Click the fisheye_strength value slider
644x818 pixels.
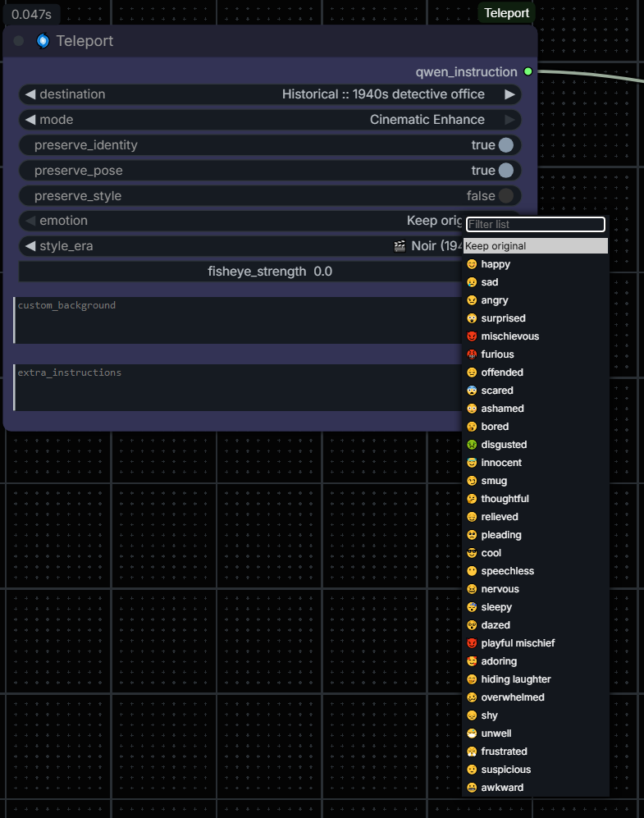(x=240, y=272)
